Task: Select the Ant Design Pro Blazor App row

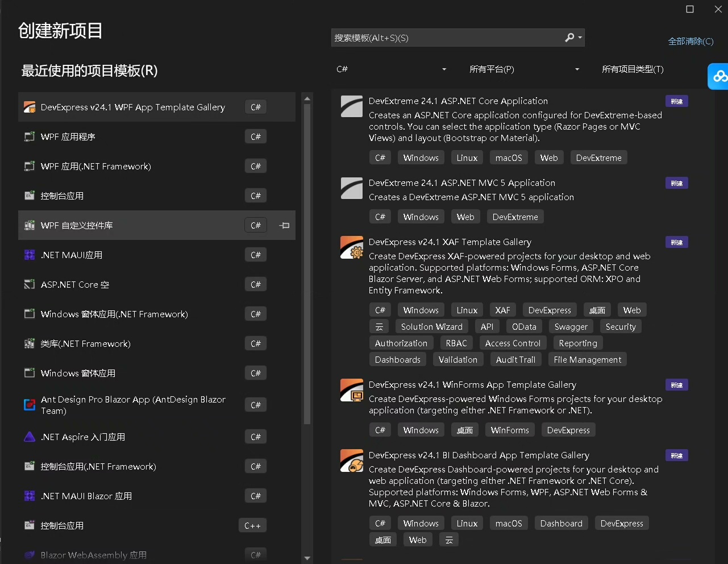Action: pos(157,405)
